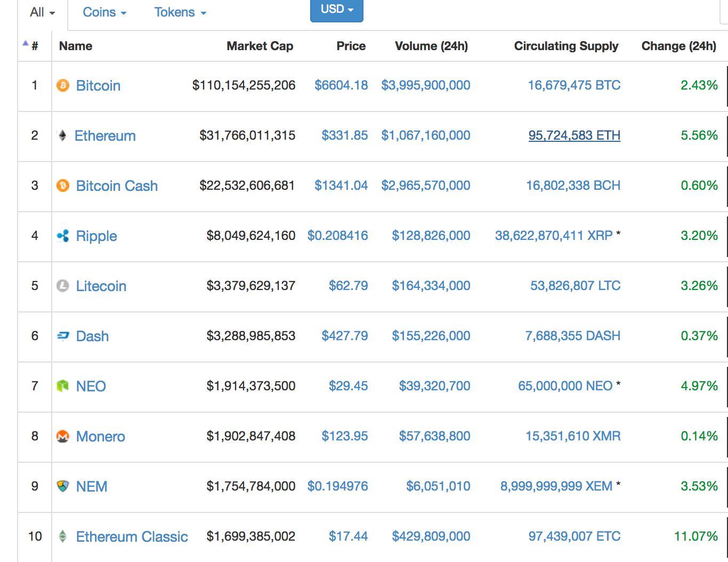Viewport: 728px width, 562px height.
Task: Select the Tokens filter option
Action: pos(180,12)
